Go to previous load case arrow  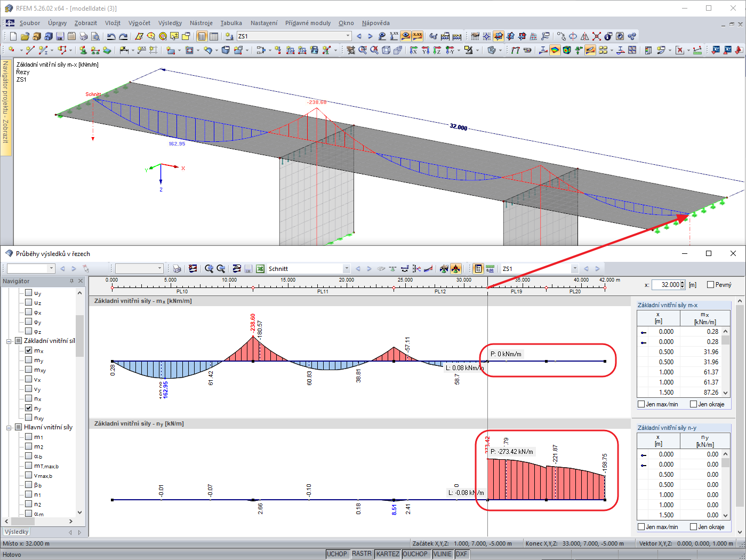coord(359,36)
